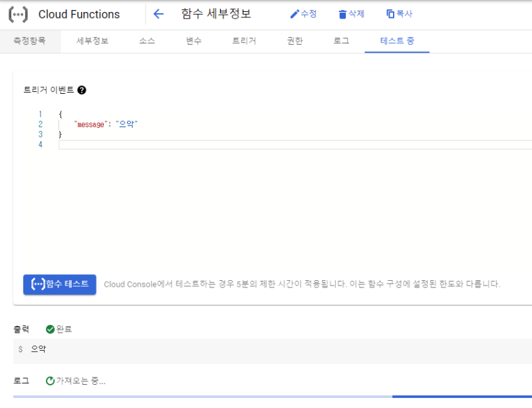This screenshot has width=532, height=408.
Task: Go to the 변수 tab
Action: (194, 41)
